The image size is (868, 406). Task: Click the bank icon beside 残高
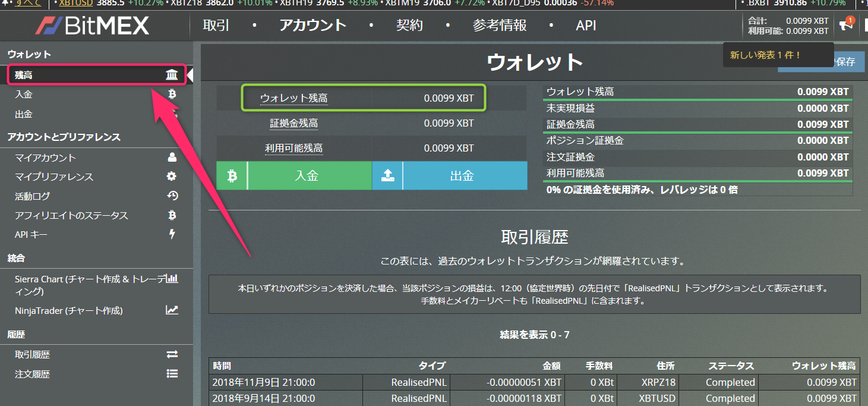pos(172,75)
